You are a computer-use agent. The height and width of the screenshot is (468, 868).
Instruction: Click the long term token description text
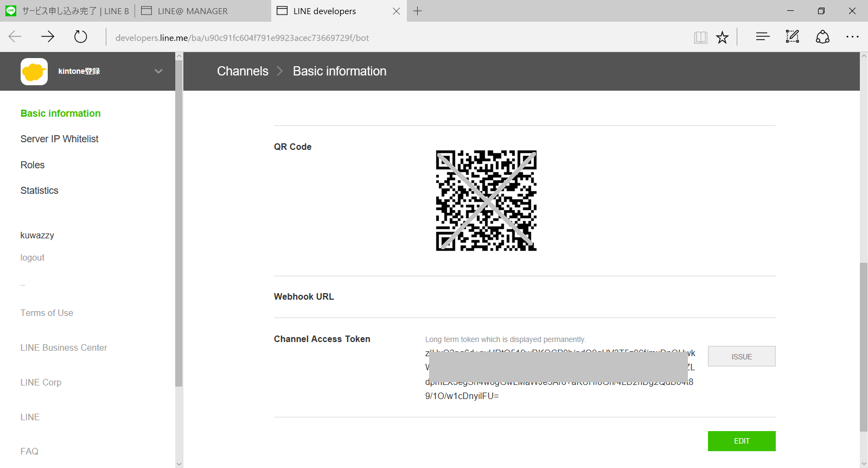coord(506,339)
